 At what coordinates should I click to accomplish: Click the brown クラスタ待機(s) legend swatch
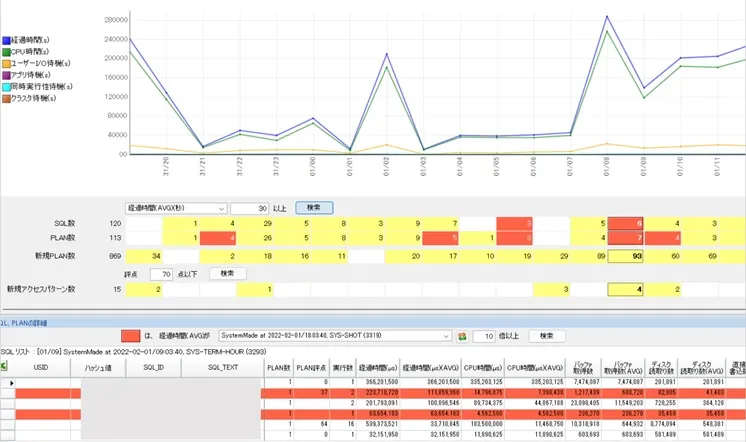pyautogui.click(x=6, y=98)
